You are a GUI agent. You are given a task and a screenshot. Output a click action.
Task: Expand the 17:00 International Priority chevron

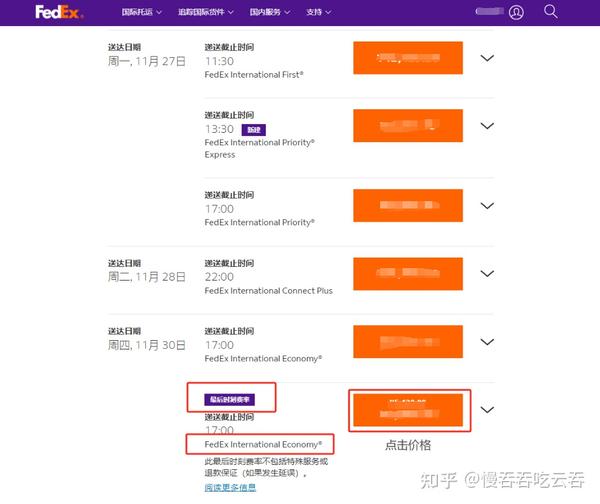pyautogui.click(x=487, y=206)
